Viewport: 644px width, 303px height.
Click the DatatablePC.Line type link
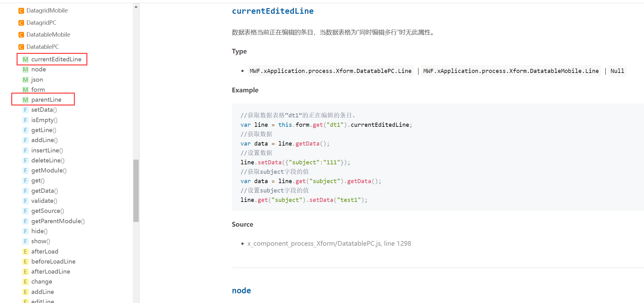(x=330, y=71)
